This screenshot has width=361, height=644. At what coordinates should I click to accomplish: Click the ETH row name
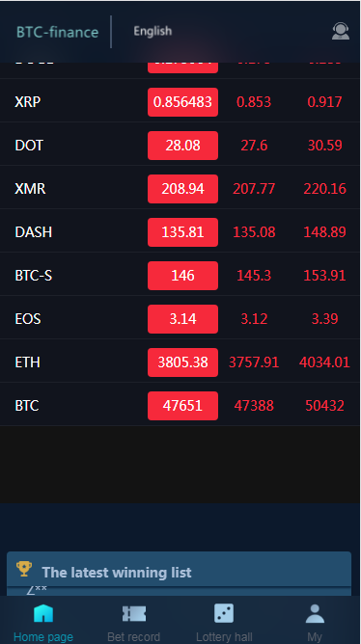tap(27, 362)
